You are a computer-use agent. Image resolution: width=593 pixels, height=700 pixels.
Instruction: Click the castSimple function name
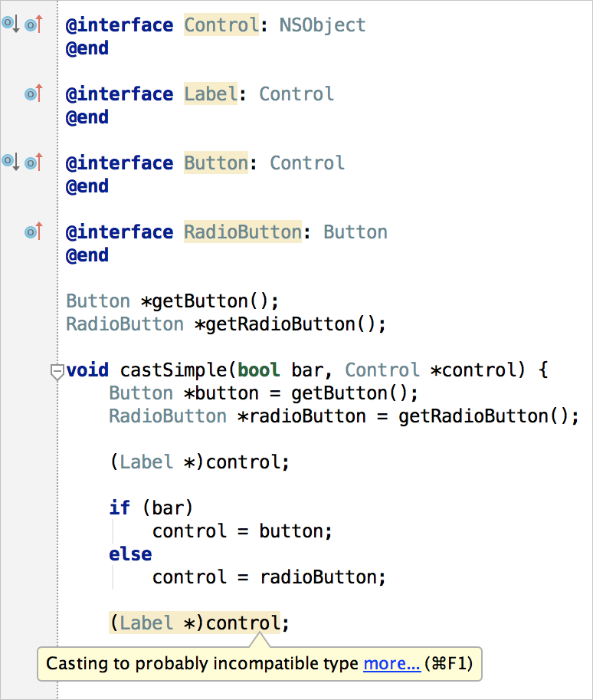(x=173, y=370)
